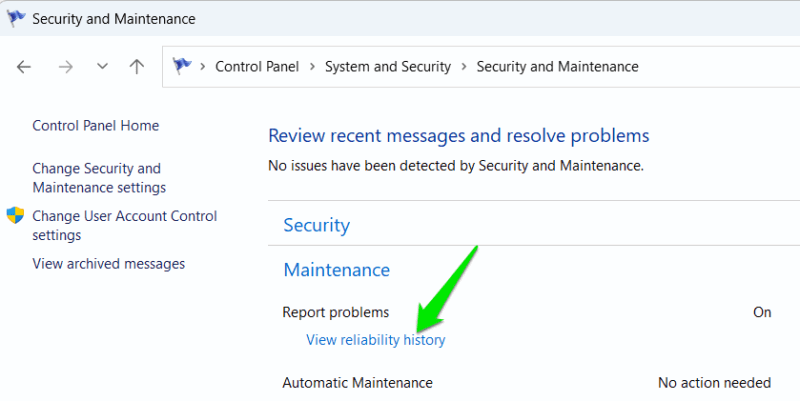Open Change User Account Control settings
This screenshot has height=401, width=800.
(124, 226)
